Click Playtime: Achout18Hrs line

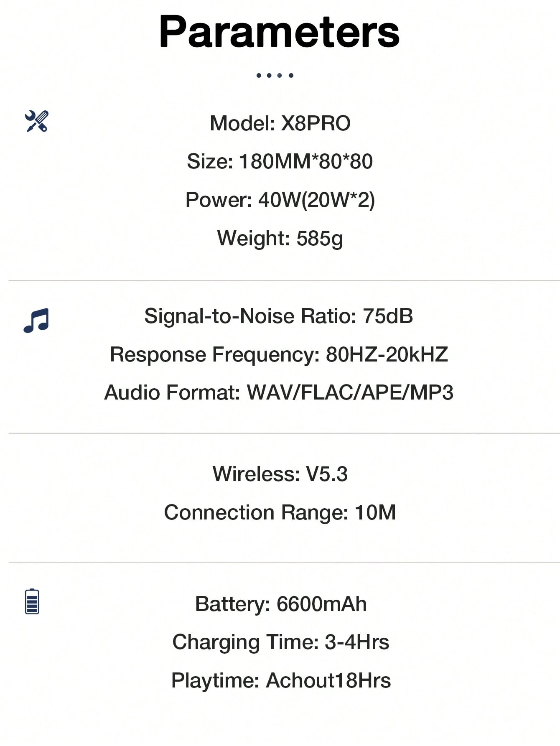[281, 680]
